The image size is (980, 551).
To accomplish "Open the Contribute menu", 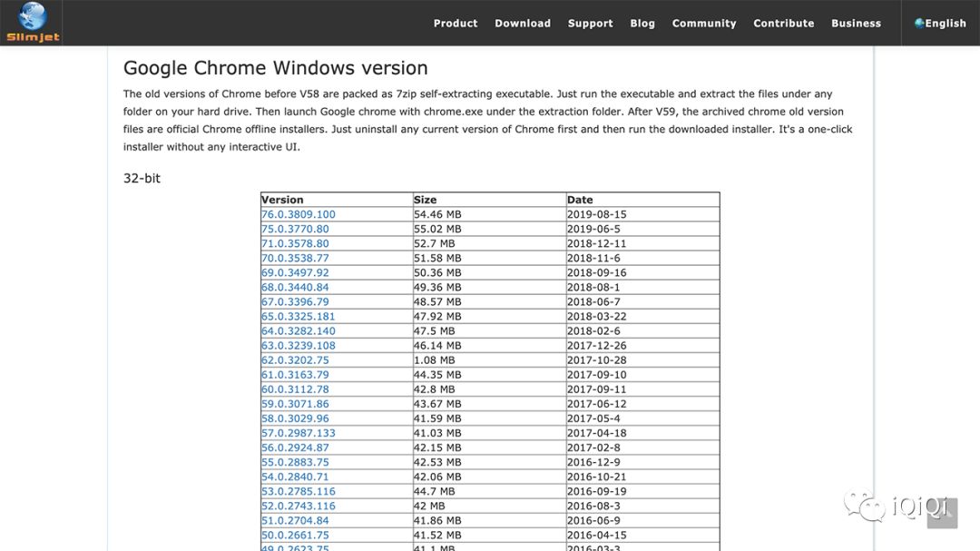I will pos(783,23).
